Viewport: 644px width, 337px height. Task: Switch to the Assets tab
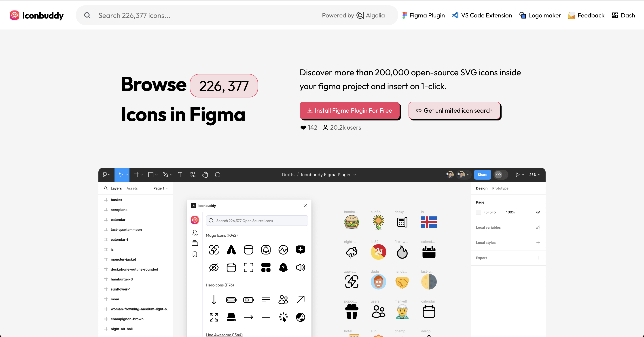coord(132,188)
